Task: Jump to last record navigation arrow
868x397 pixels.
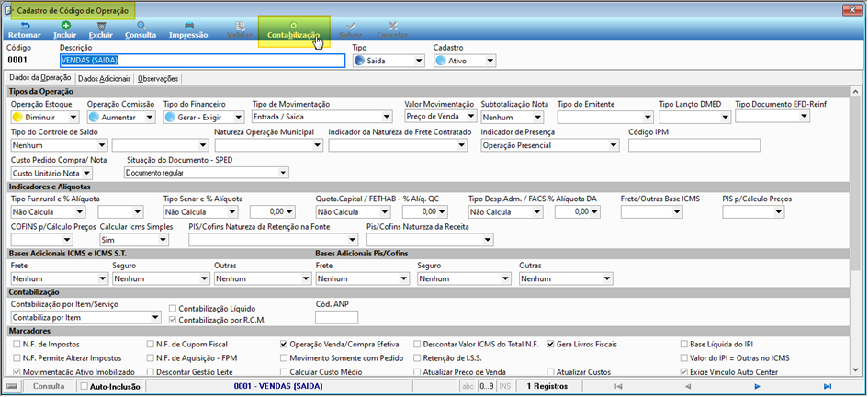Action: (828, 386)
